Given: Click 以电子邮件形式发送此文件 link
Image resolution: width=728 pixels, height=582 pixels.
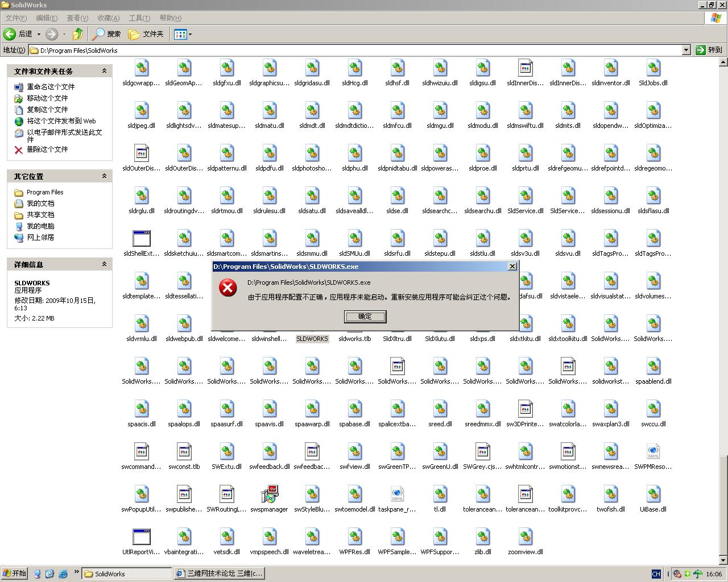Looking at the screenshot, I should (64, 135).
